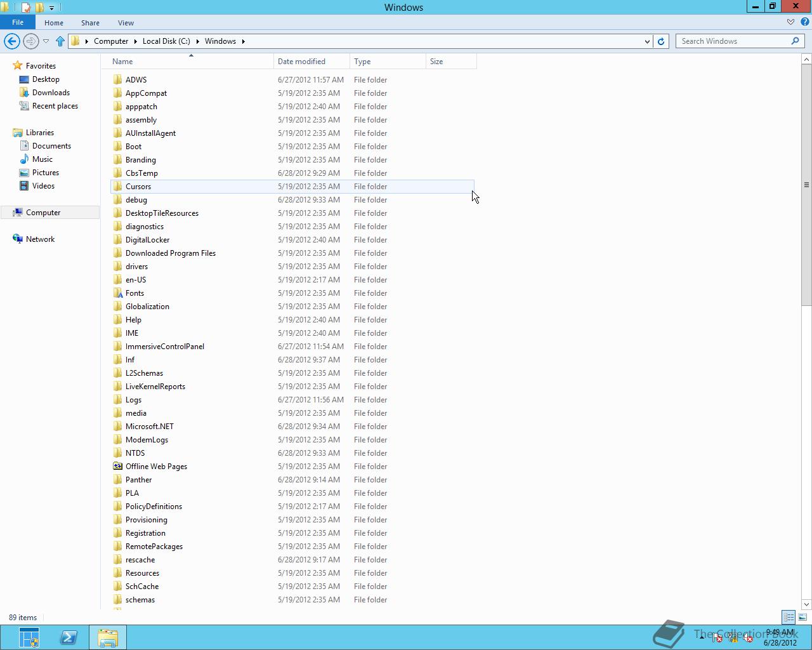
Task: Select the DesktopTileResources folder name
Action: 162,213
